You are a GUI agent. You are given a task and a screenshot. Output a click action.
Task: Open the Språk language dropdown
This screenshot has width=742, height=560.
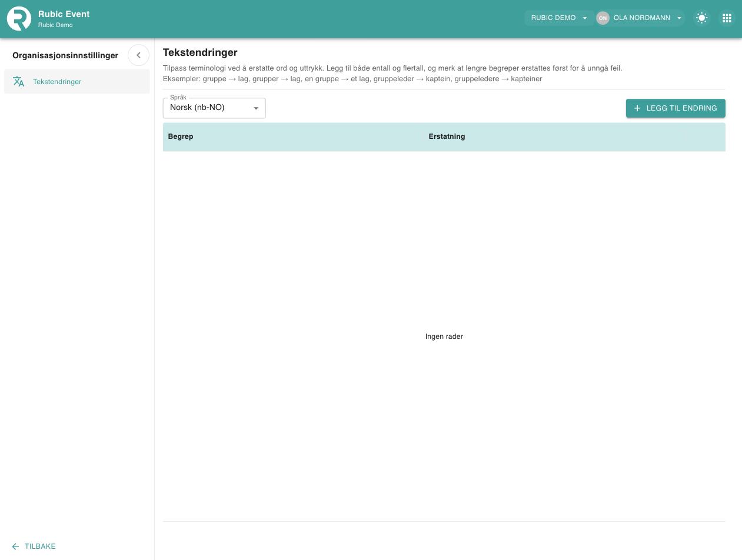pyautogui.click(x=214, y=108)
